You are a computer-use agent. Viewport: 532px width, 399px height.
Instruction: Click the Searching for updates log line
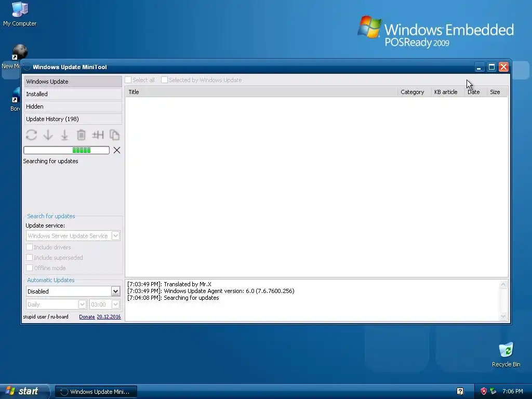pos(173,298)
